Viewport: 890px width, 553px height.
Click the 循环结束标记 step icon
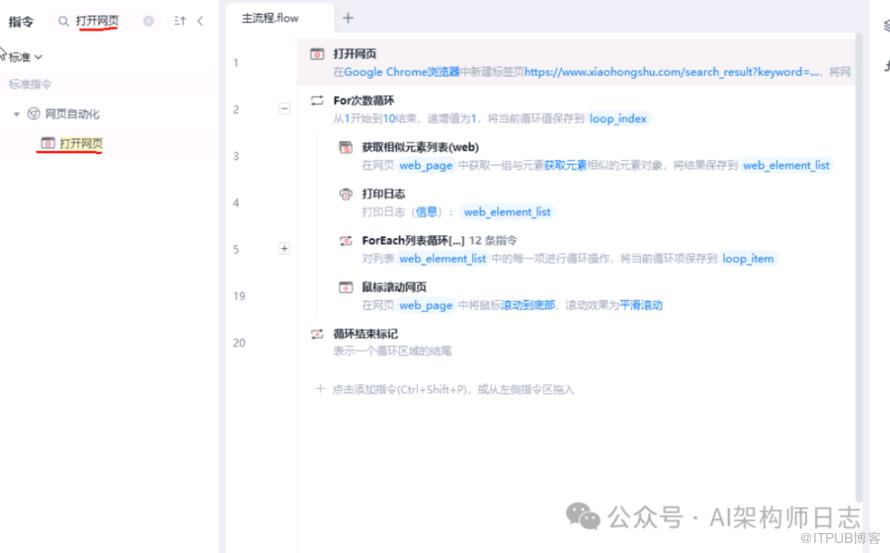click(x=317, y=334)
